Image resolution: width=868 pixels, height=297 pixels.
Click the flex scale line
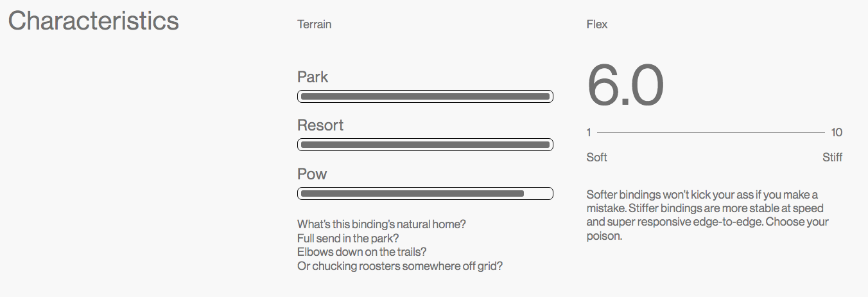tap(710, 133)
